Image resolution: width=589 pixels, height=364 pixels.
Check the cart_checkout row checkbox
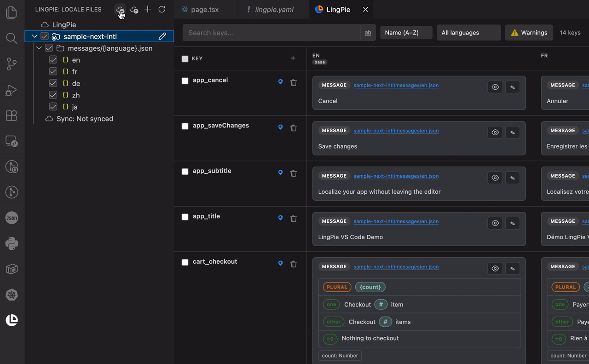[x=185, y=262]
